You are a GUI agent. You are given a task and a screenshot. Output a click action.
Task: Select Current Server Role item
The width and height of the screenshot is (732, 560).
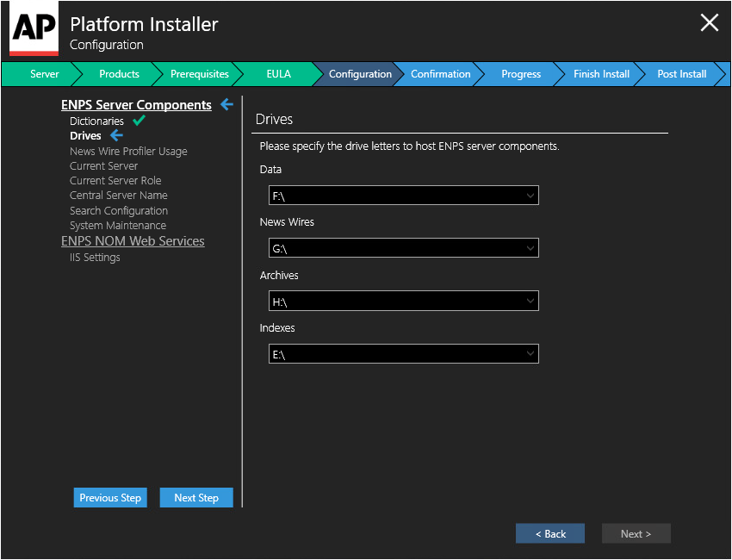[x=115, y=180]
